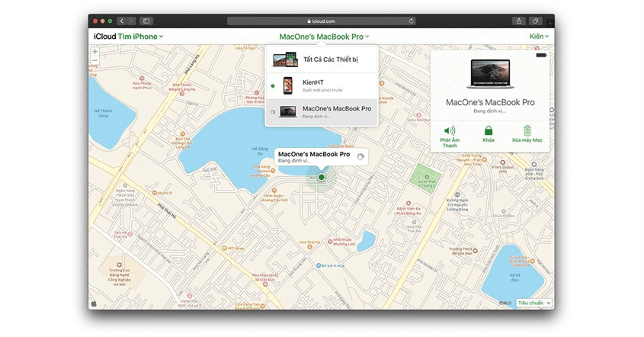Viewport: 644px width, 337px height.
Task: Choose the KienHT iPhone in device list
Action: coord(322,85)
